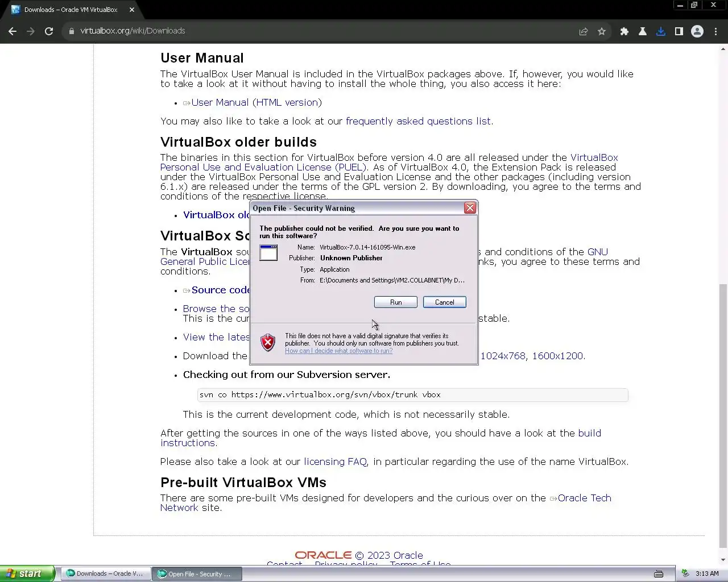Open the Chrome profile avatar
This screenshot has width=728, height=582.
pyautogui.click(x=697, y=31)
